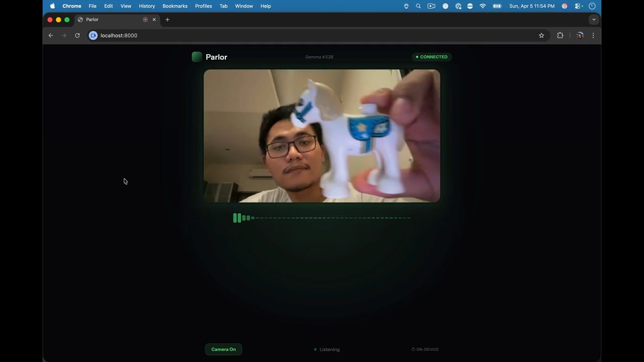The image size is (644, 362).
Task: Click the colorful round menu bar icon
Action: (565, 6)
